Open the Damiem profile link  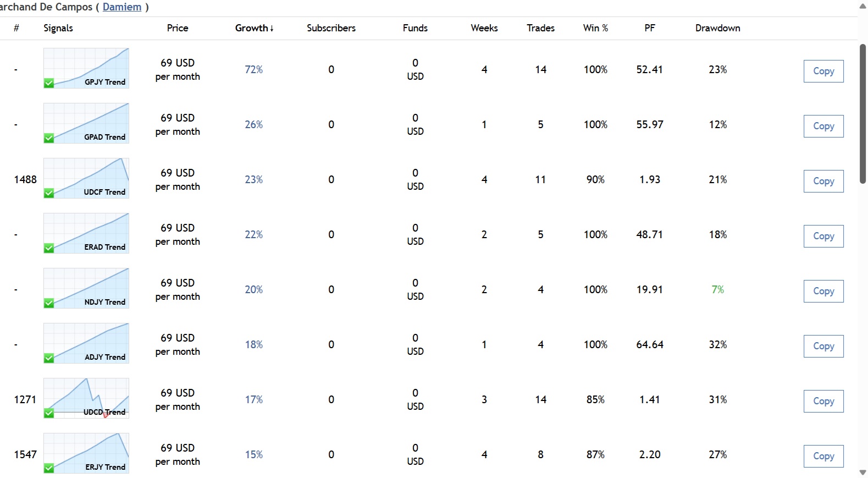tap(122, 7)
